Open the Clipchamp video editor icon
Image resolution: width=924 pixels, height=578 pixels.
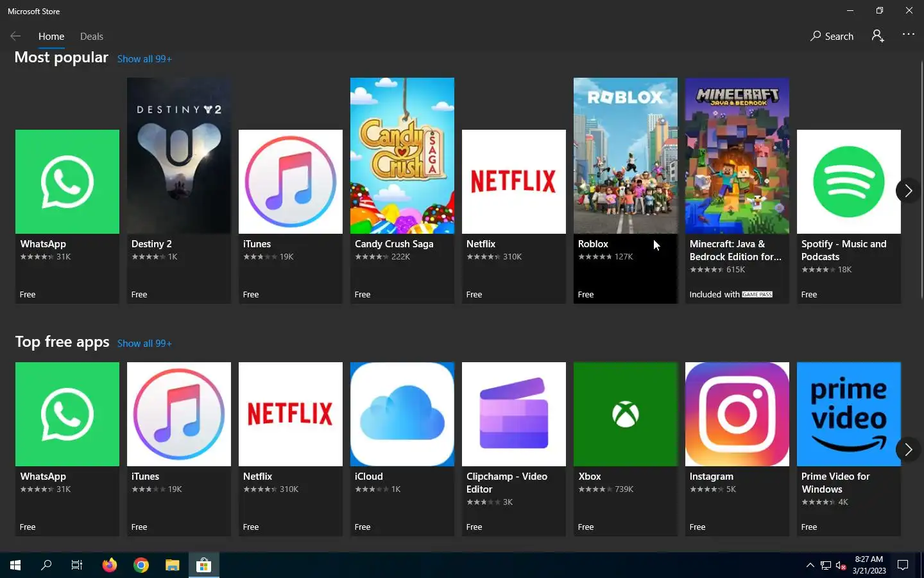click(514, 414)
